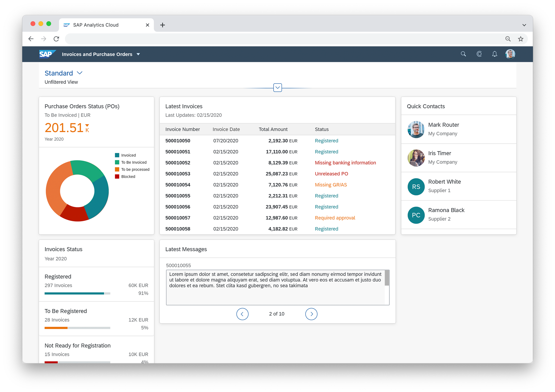The image size is (555, 392).
Task: Open the Invoices and Purchase Orders dropdown
Action: click(x=141, y=54)
